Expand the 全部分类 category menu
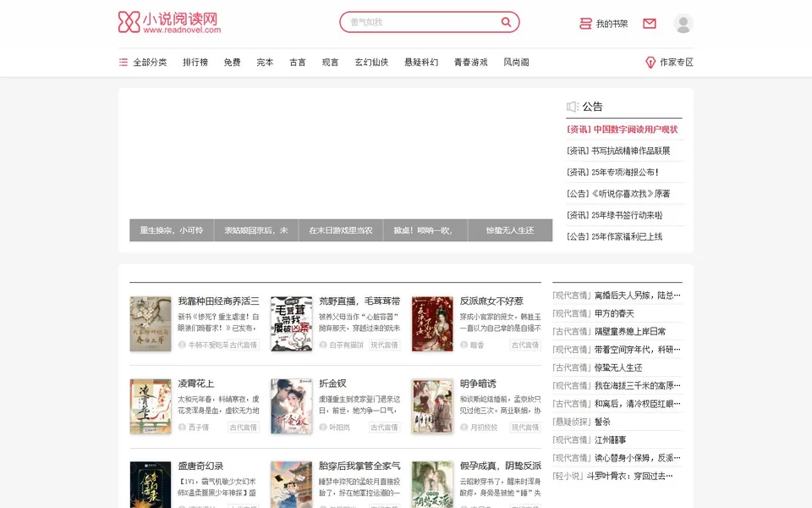Image resolution: width=812 pixels, height=508 pixels. (x=143, y=62)
